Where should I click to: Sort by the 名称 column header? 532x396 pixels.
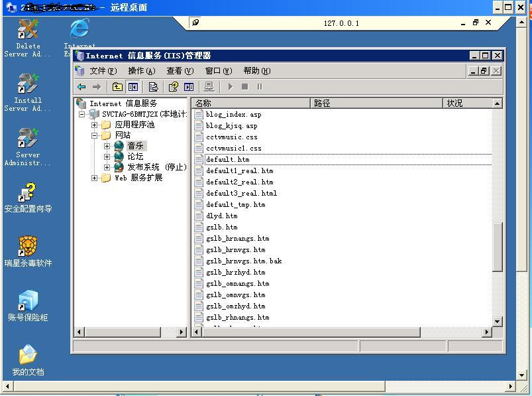(x=250, y=103)
